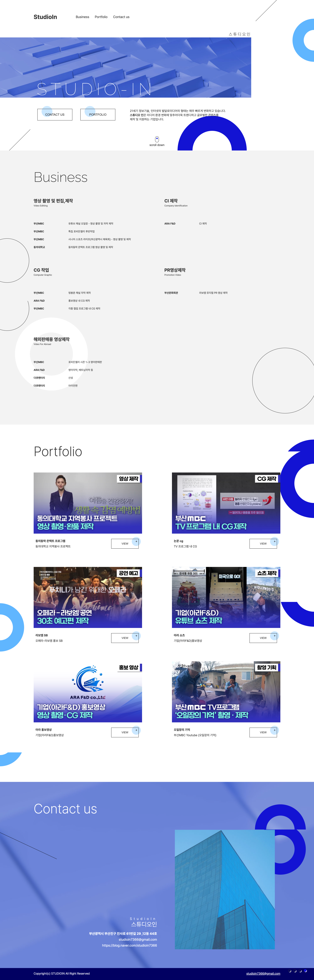The image size is (314, 980).
Task: Click the StudioIn logo in header
Action: point(45,17)
